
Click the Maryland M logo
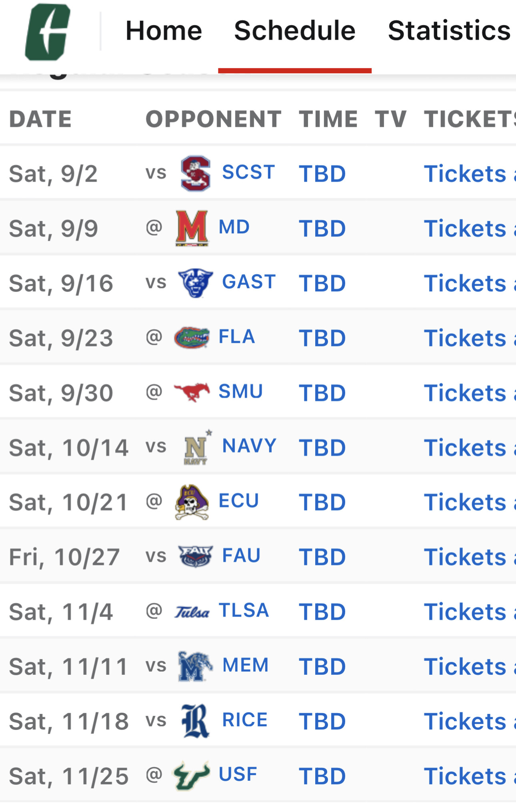(192, 228)
